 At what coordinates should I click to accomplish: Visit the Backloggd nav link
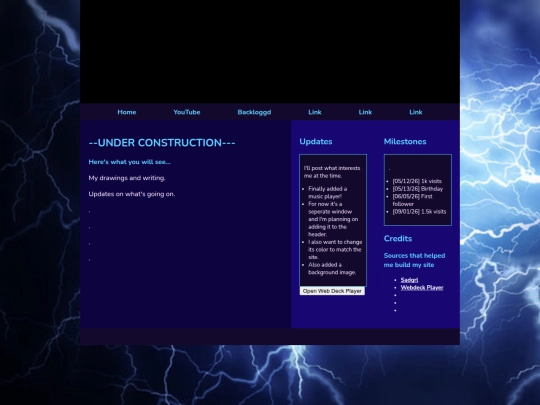pyautogui.click(x=254, y=112)
